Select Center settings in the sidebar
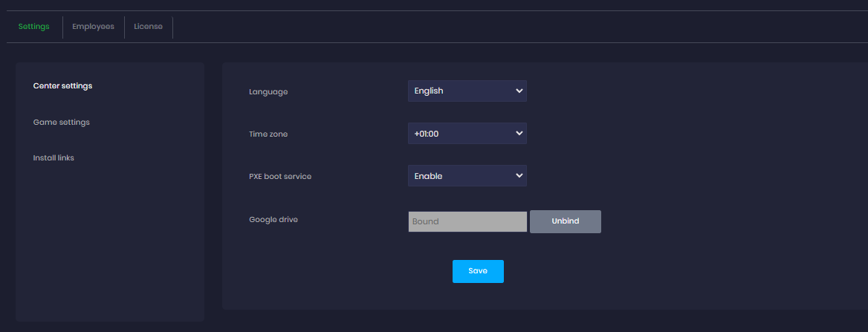This screenshot has width=868, height=332. click(62, 86)
